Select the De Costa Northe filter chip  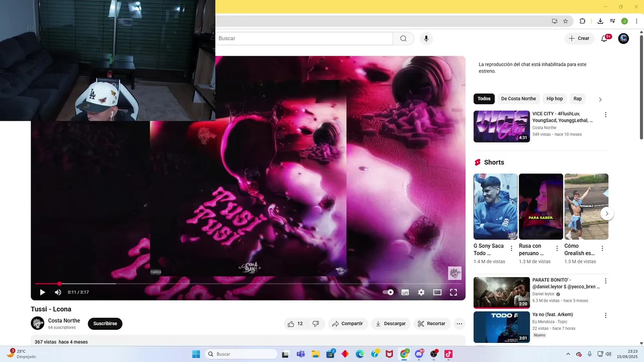point(518,99)
